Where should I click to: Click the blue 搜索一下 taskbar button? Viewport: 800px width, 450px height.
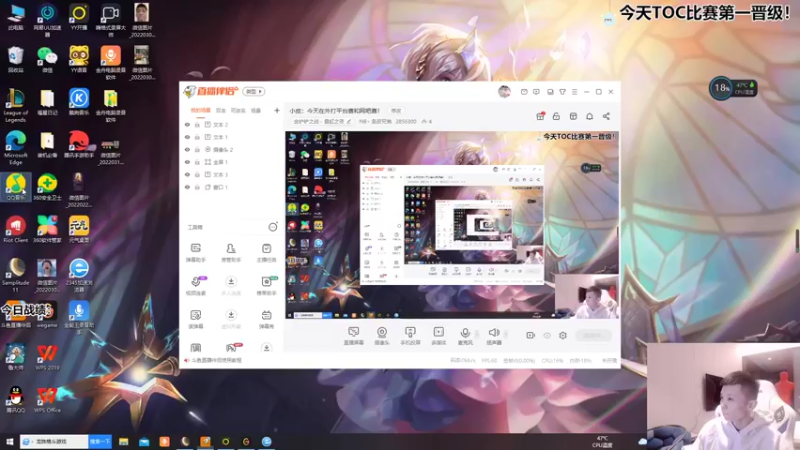pos(99,441)
